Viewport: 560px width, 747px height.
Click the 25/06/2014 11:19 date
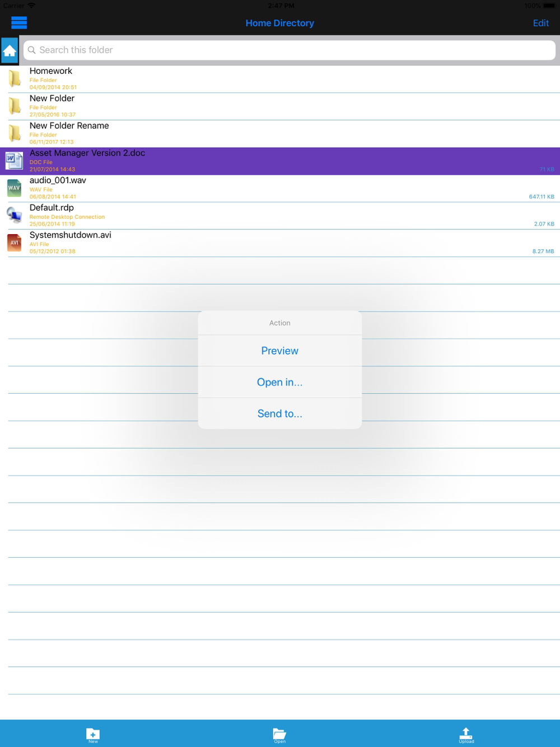click(x=52, y=224)
